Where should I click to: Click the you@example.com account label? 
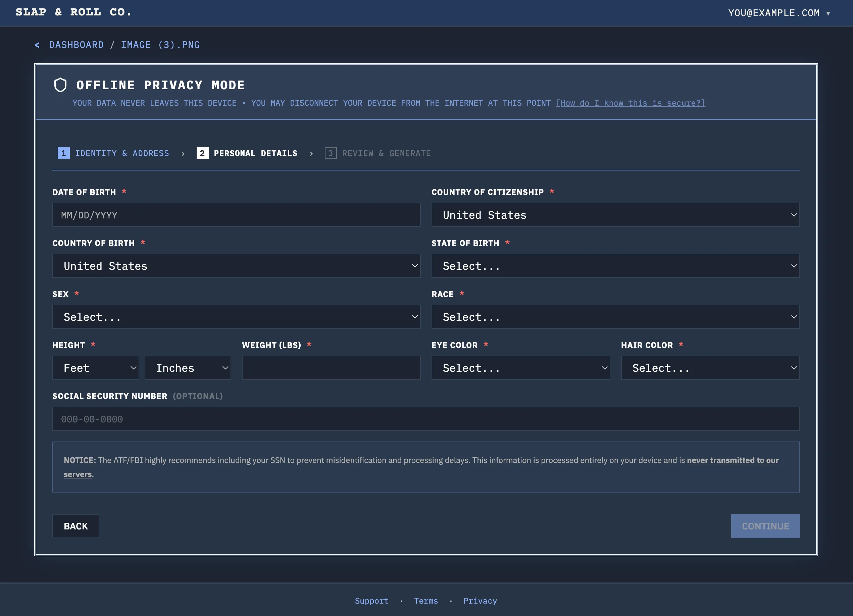pos(774,13)
